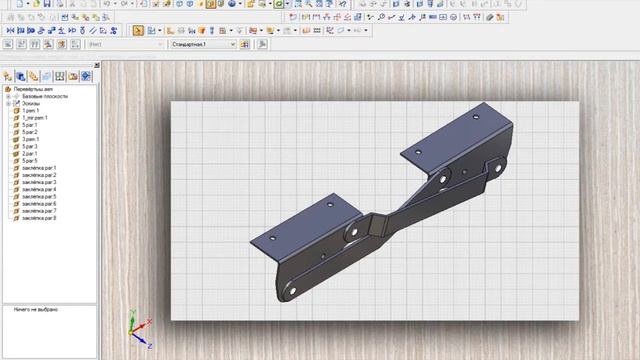The width and height of the screenshot is (640, 360).
Task: Click the Parallel relationship slanted-lines icon
Action: tap(93, 31)
